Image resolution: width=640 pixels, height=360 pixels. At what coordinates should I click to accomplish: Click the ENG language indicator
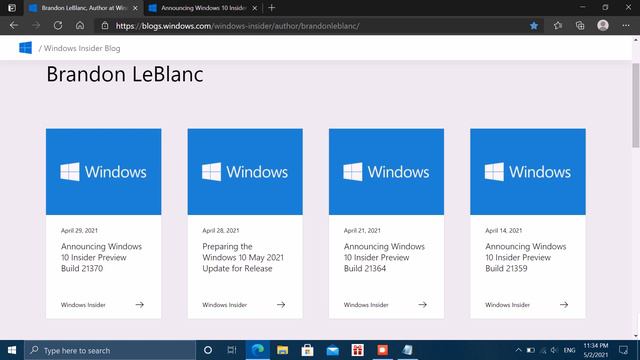[569, 350]
